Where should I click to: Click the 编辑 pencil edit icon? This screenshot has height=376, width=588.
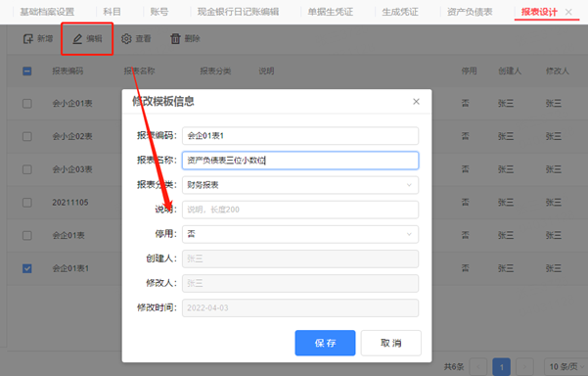click(x=77, y=38)
